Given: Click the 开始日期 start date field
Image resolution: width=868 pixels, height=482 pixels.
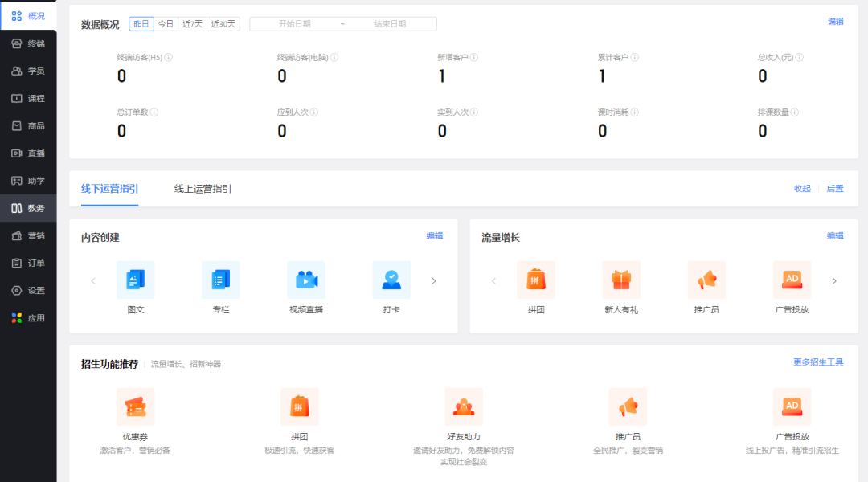Looking at the screenshot, I should (294, 24).
